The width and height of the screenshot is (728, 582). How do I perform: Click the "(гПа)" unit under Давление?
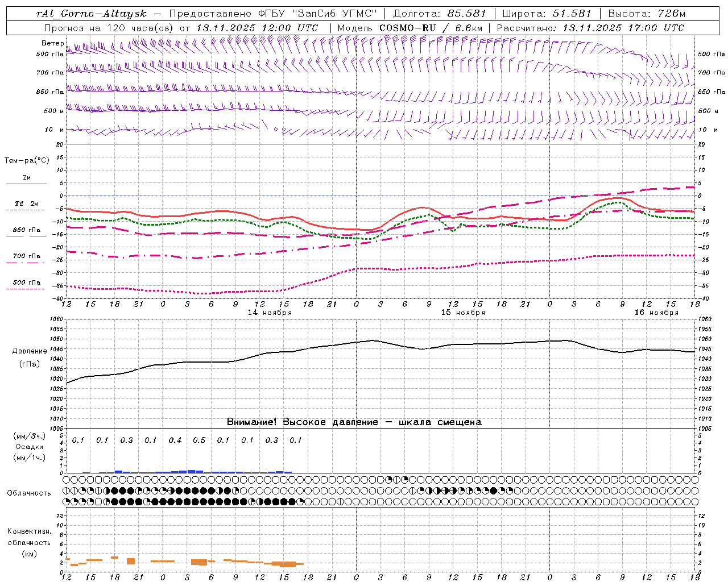[x=30, y=364]
